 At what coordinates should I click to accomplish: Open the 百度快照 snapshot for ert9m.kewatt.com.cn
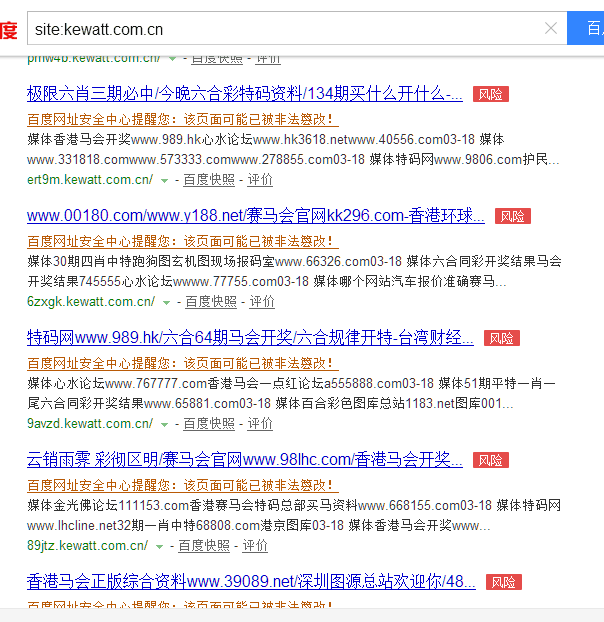coord(209,180)
